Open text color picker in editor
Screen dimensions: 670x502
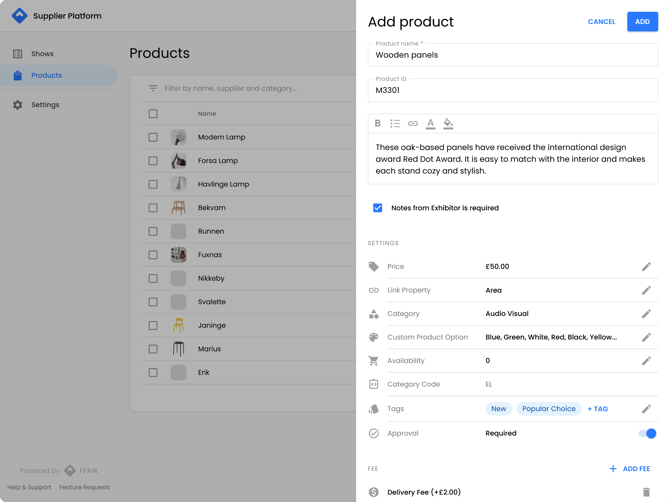pos(431,124)
